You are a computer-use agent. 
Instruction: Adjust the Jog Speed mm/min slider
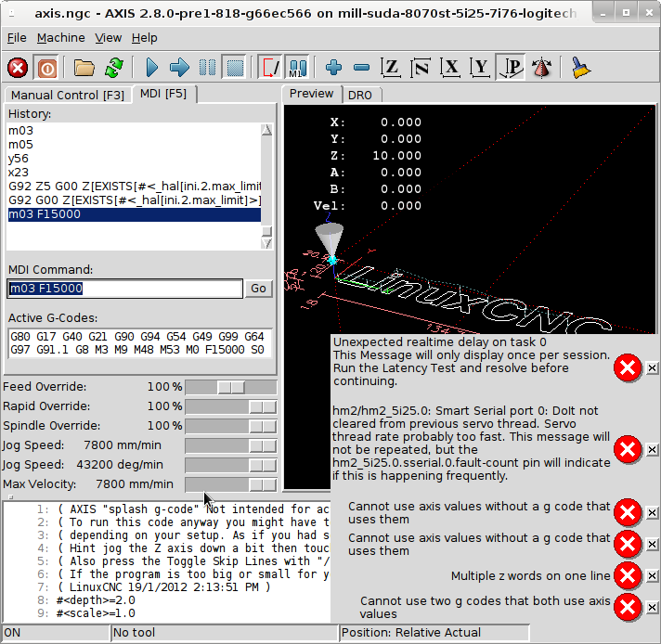[x=231, y=445]
